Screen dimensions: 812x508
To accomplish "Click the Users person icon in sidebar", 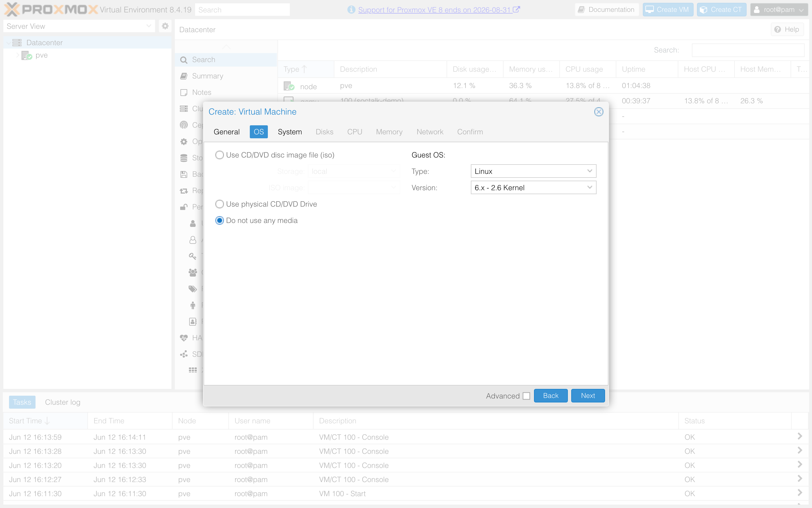I will (193, 223).
